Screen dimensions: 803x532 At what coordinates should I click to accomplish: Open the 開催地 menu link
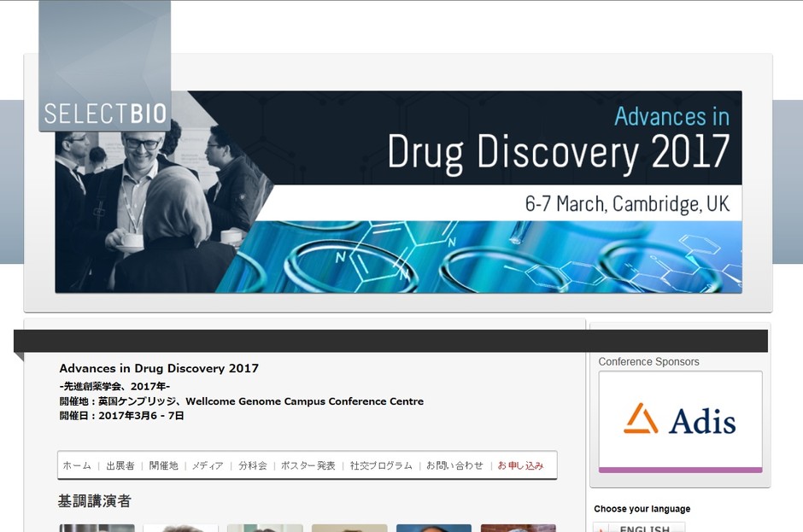163,465
